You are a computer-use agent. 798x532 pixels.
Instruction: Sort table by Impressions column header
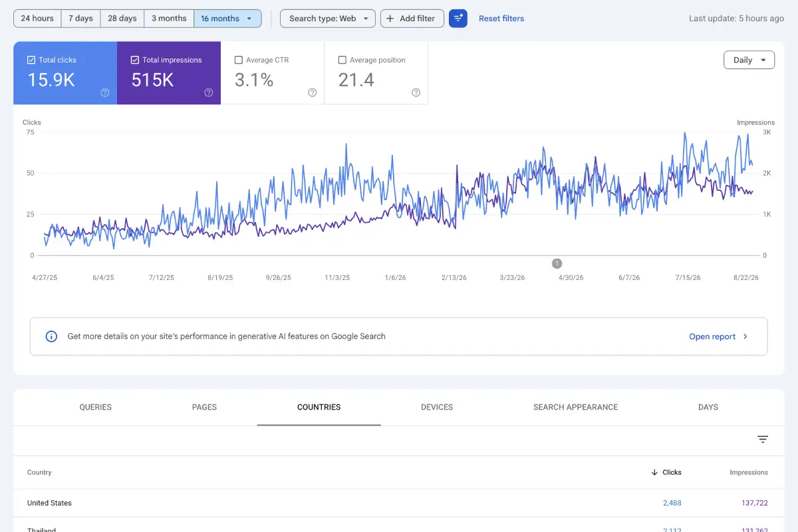click(749, 472)
